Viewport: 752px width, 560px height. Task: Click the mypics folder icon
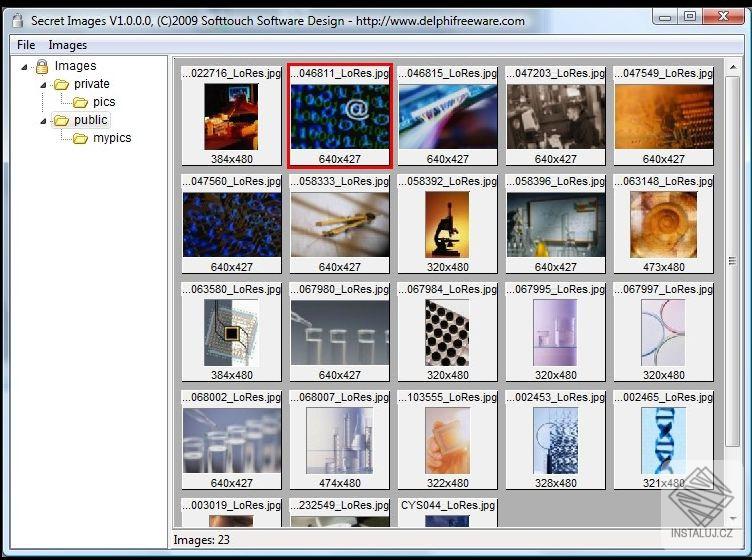[x=81, y=138]
